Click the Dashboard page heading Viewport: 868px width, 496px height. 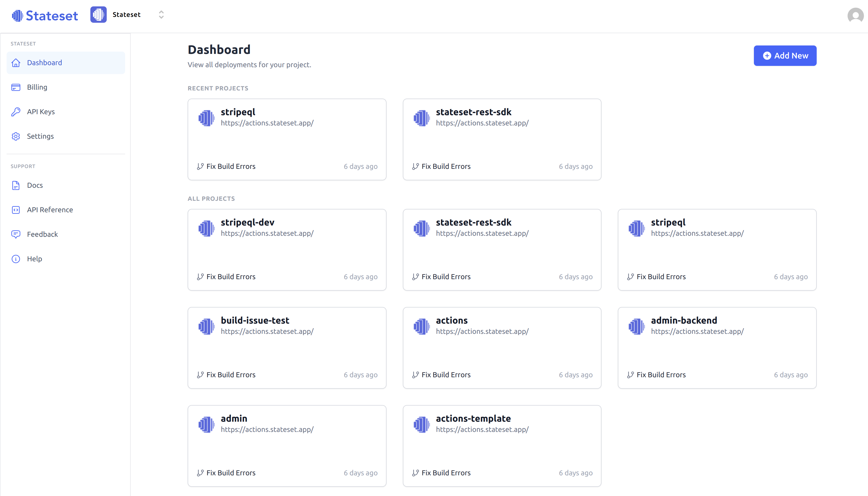pyautogui.click(x=219, y=50)
